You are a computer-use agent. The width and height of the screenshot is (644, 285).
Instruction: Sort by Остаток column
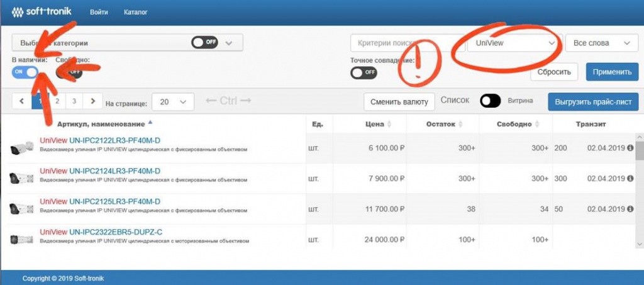pos(445,124)
